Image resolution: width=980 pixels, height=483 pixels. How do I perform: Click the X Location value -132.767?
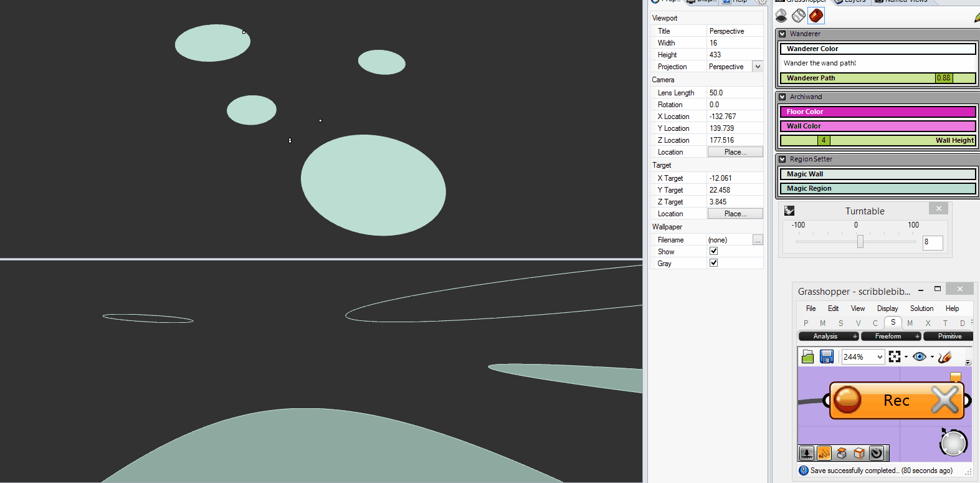tap(735, 117)
